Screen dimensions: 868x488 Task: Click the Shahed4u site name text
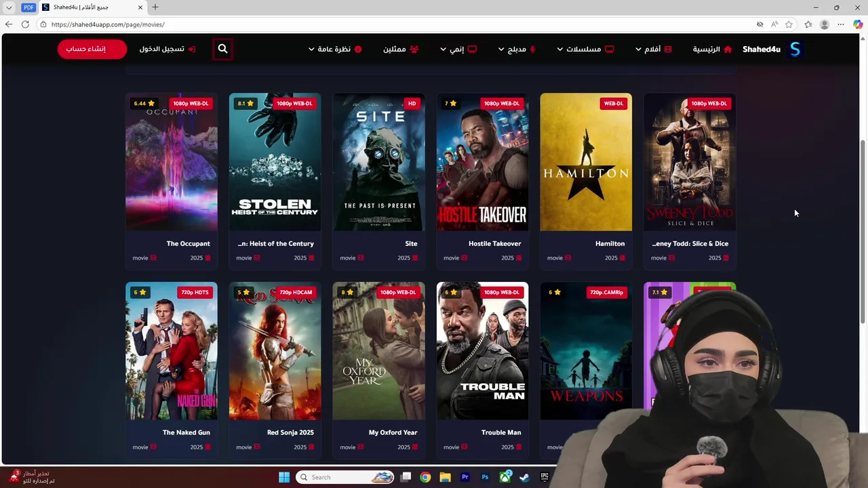(x=762, y=49)
